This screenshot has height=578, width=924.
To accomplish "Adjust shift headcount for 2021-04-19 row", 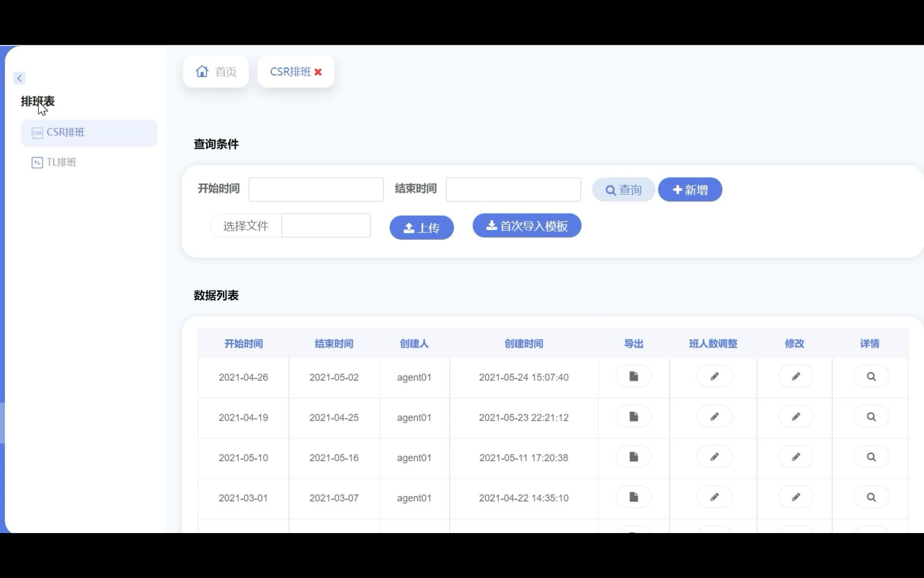I will pos(714,416).
